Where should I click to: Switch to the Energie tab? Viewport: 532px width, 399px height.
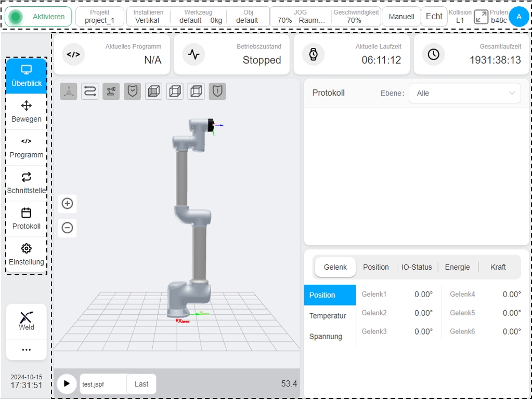(457, 267)
